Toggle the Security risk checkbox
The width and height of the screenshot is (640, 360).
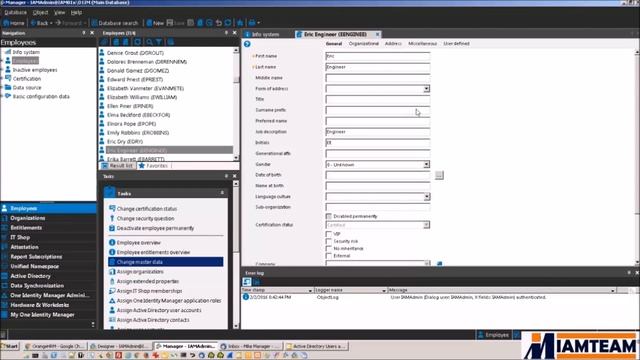pos(329,241)
